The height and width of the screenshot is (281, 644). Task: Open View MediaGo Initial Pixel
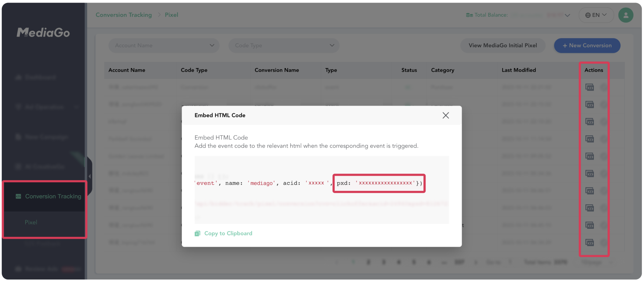[x=503, y=45]
